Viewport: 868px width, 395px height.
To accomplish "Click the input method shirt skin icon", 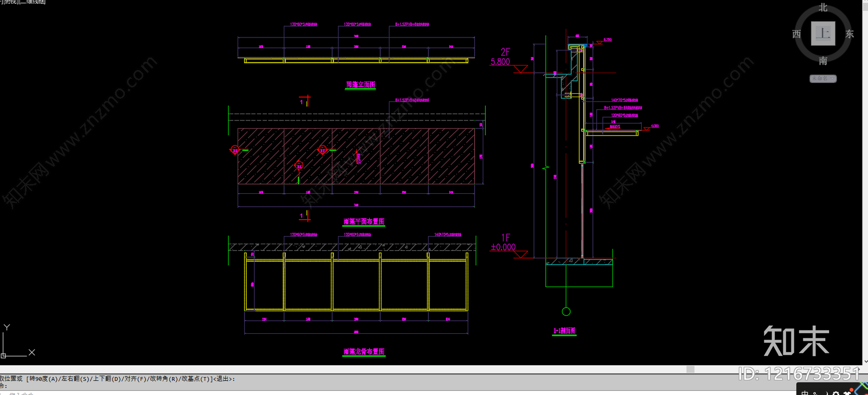I will pyautogui.click(x=847, y=393).
